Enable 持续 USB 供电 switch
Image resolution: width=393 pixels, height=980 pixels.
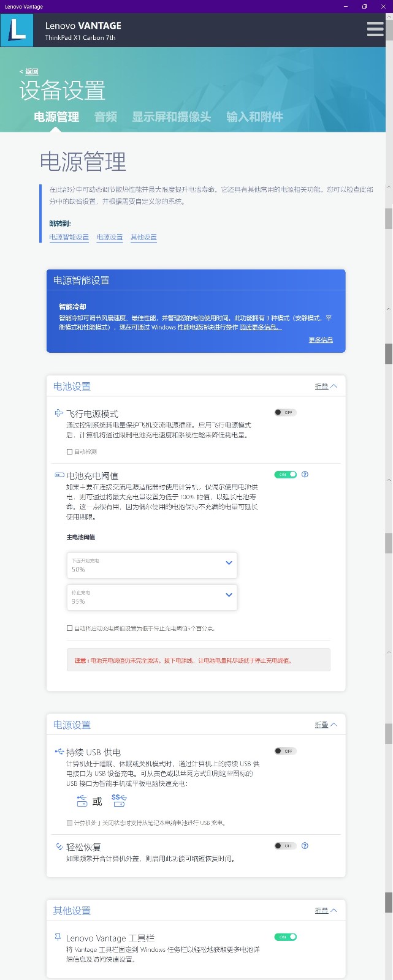click(285, 751)
